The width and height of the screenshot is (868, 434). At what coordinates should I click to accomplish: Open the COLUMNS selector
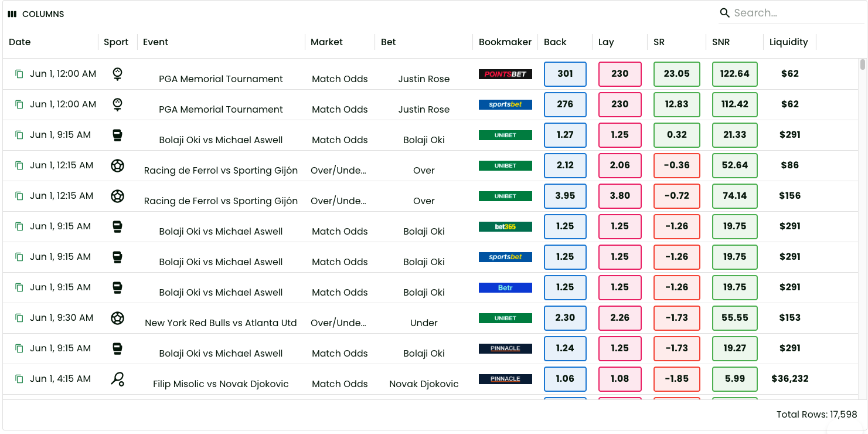(x=36, y=14)
